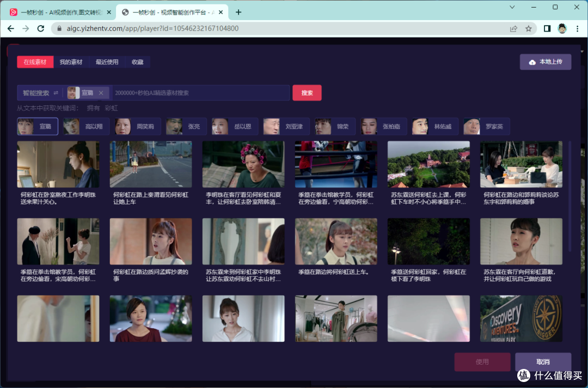Select clip 何彩虹在路边质问孟辉抄袭
Image resolution: width=588 pixels, height=388 pixels.
pos(151,242)
